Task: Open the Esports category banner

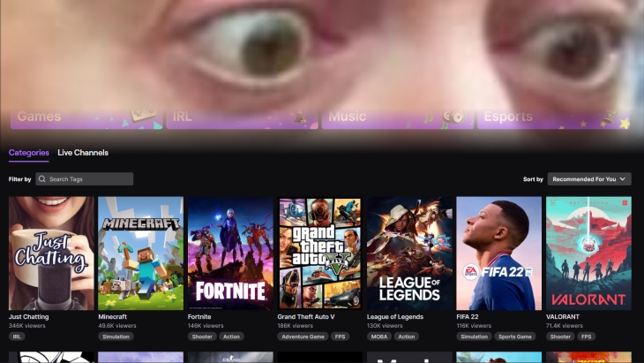Action: click(x=553, y=118)
